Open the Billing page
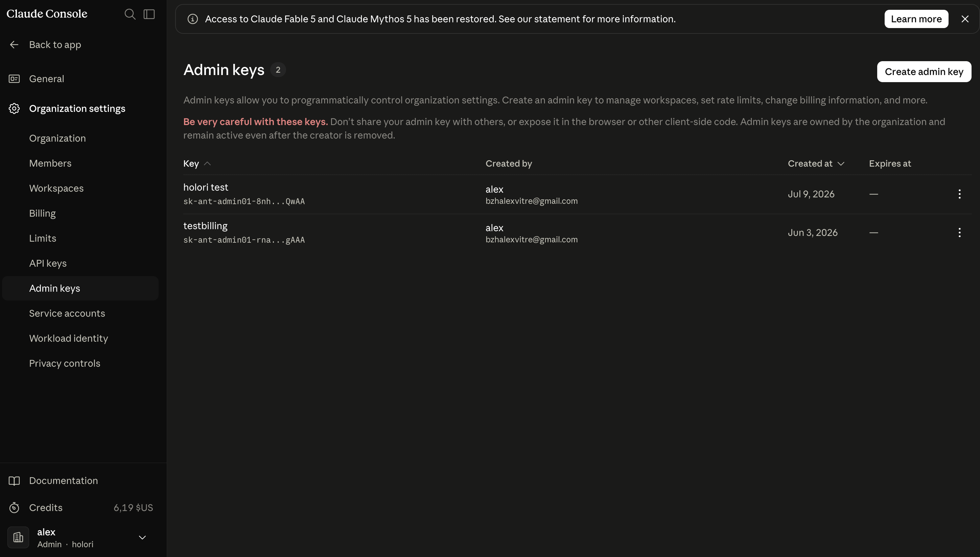Image resolution: width=980 pixels, height=557 pixels. 43,214
